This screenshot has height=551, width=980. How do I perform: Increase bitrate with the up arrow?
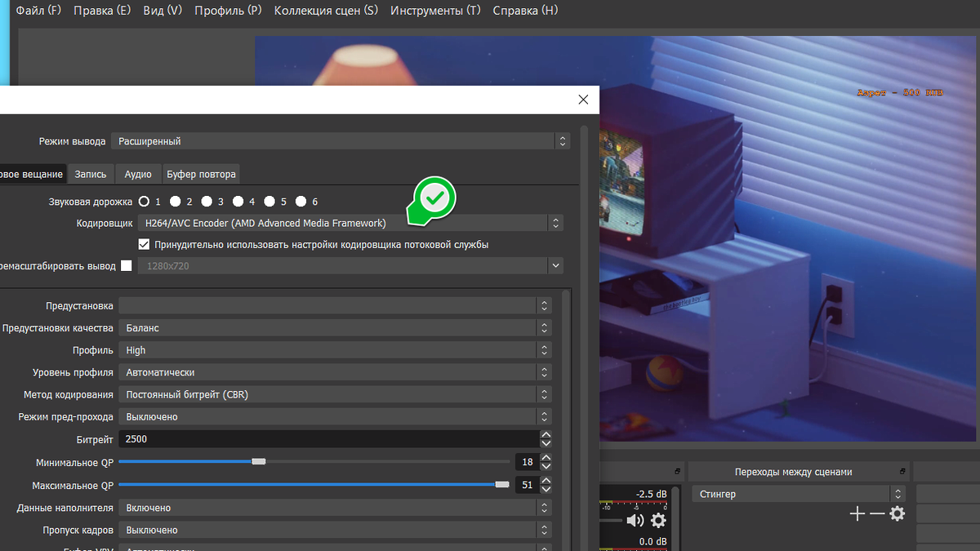(546, 434)
